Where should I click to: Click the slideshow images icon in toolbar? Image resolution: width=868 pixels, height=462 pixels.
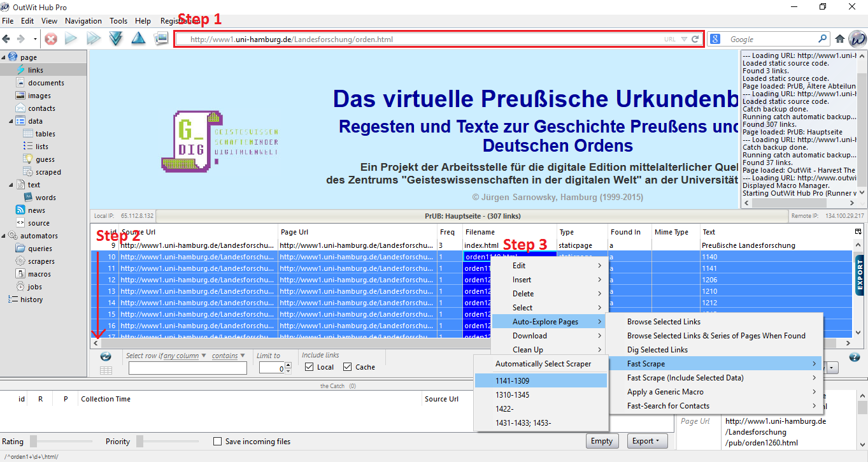pos(161,39)
